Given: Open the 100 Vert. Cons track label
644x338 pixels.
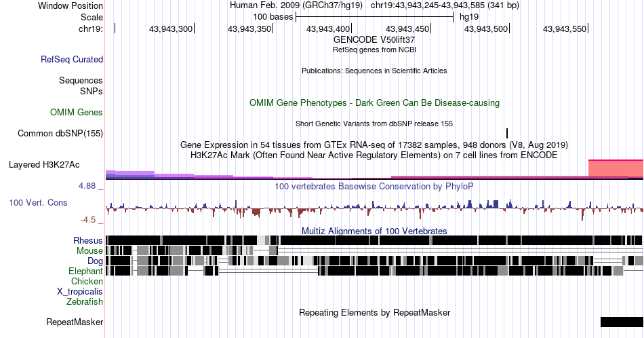Looking at the screenshot, I should coord(38,202).
